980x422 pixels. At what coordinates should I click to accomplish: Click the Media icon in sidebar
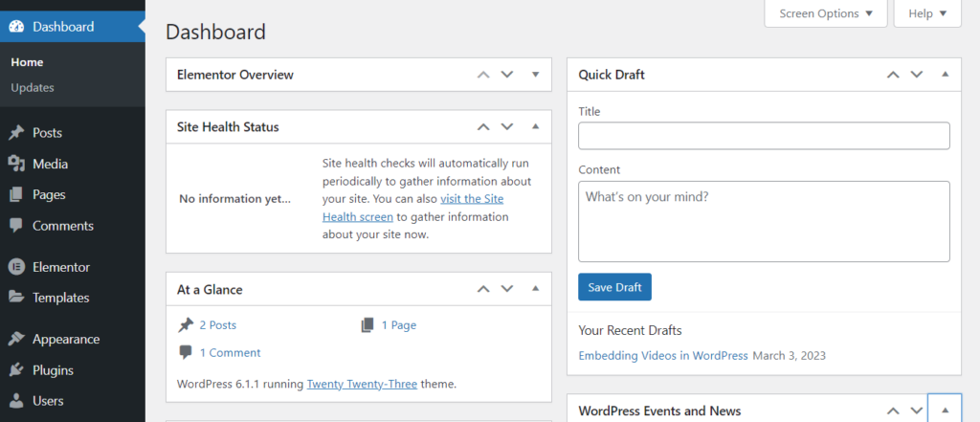click(x=16, y=164)
